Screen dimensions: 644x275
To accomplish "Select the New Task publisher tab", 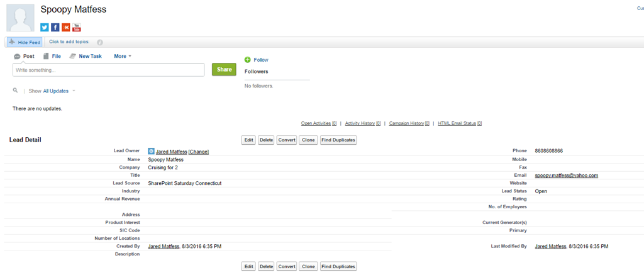I will tap(86, 56).
